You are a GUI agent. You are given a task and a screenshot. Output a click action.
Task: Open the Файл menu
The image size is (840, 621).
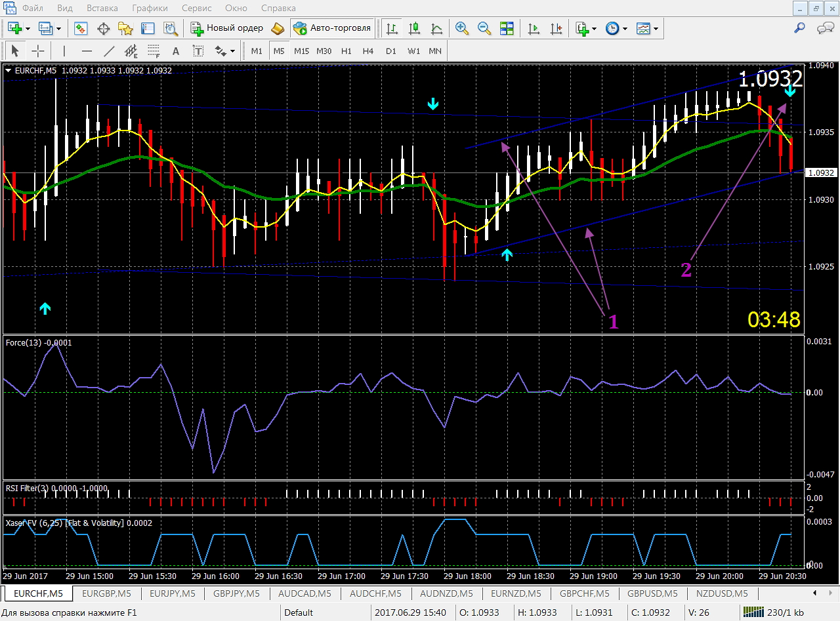32,9
